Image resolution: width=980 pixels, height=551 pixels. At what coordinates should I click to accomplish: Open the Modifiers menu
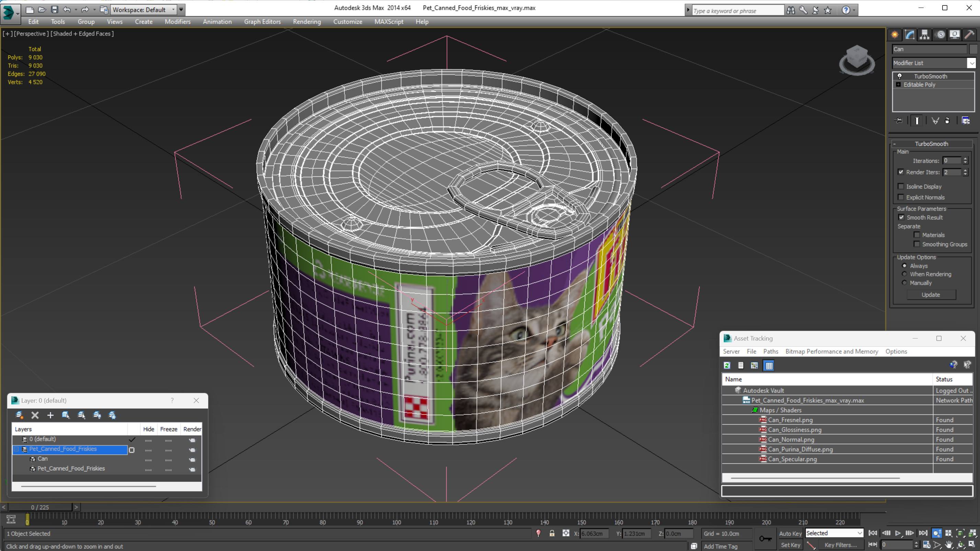click(177, 22)
